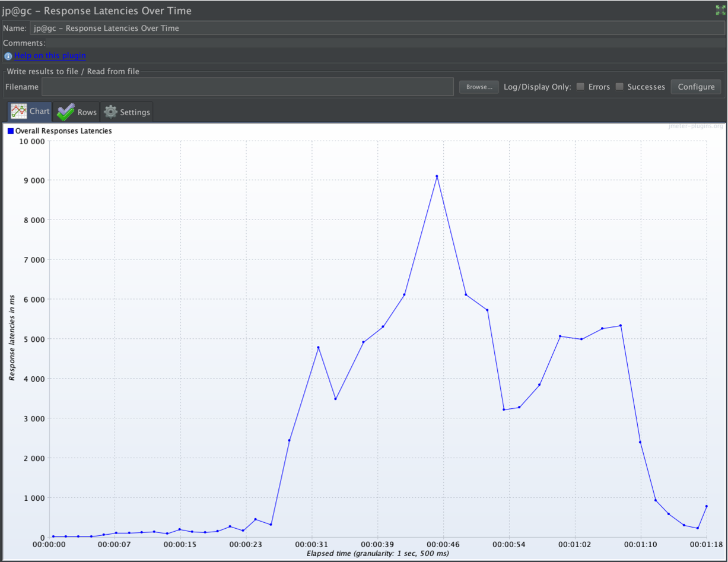The height and width of the screenshot is (562, 728).
Task: Click the Comments field
Action: pyautogui.click(x=386, y=43)
